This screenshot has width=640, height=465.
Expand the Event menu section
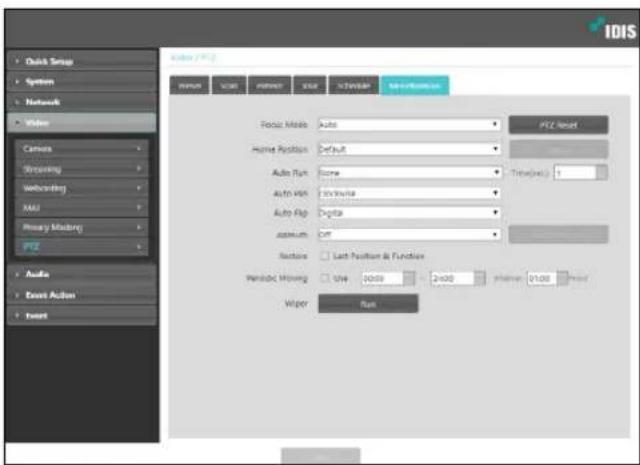(82, 316)
